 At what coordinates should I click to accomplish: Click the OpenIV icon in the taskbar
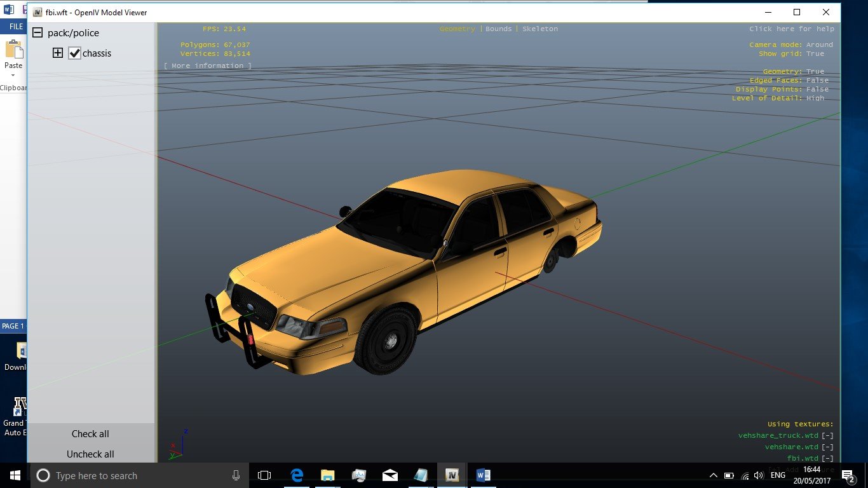coord(452,475)
